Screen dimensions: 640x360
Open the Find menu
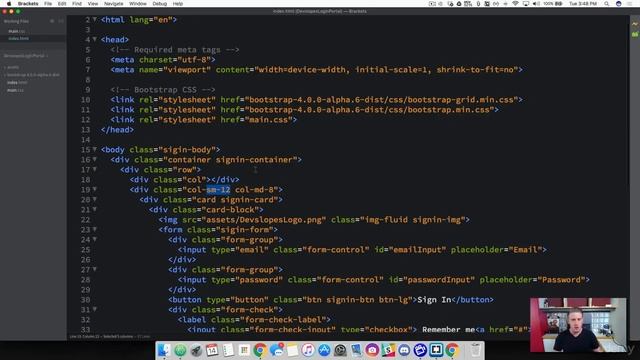click(x=77, y=4)
